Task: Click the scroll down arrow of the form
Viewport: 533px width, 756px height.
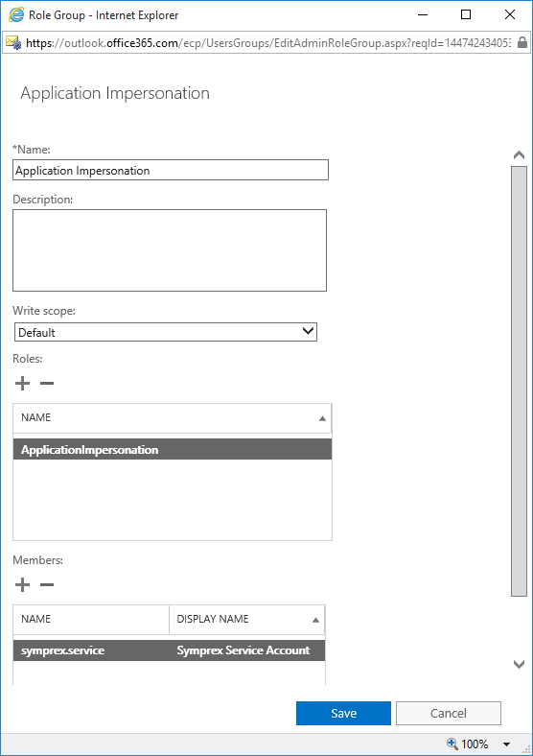Action: point(519,665)
